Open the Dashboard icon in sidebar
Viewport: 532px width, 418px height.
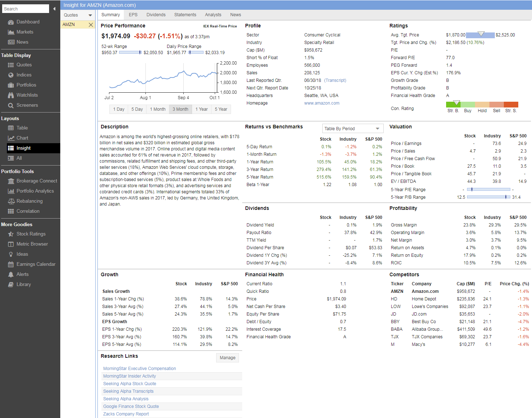click(x=11, y=22)
